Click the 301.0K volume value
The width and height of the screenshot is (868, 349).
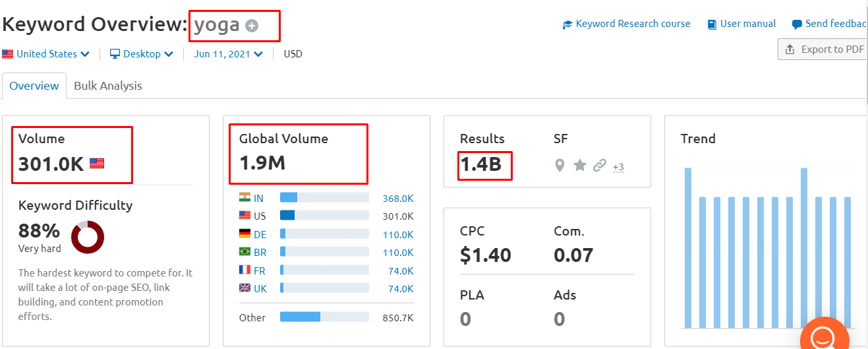pyautogui.click(x=51, y=164)
